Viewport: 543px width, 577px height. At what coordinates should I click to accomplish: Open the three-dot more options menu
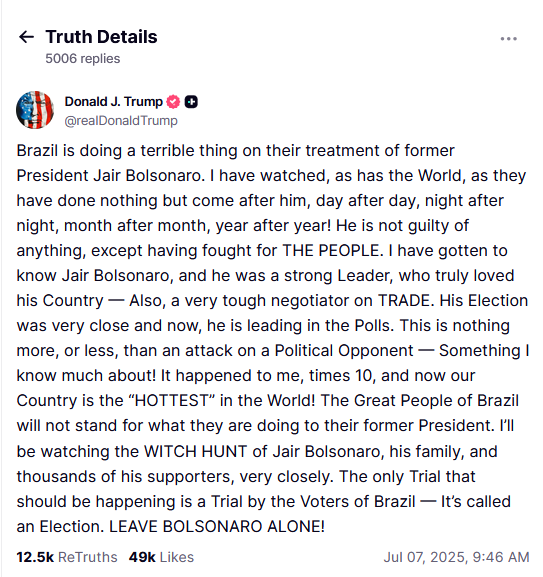(508, 39)
